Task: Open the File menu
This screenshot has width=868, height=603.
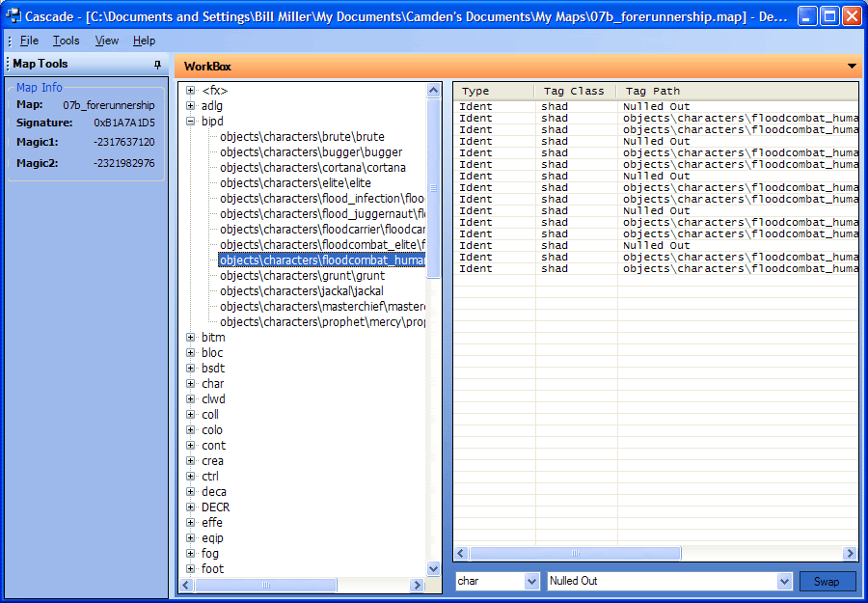Action: tap(29, 41)
